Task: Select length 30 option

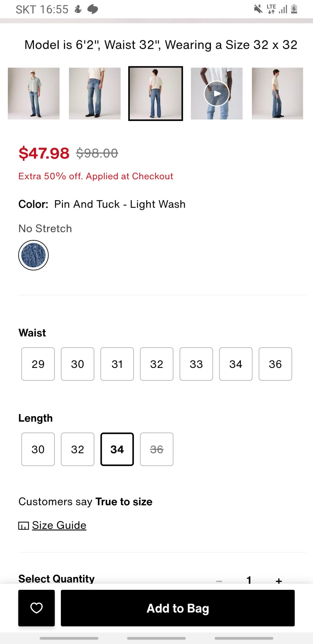Action: pyautogui.click(x=38, y=449)
